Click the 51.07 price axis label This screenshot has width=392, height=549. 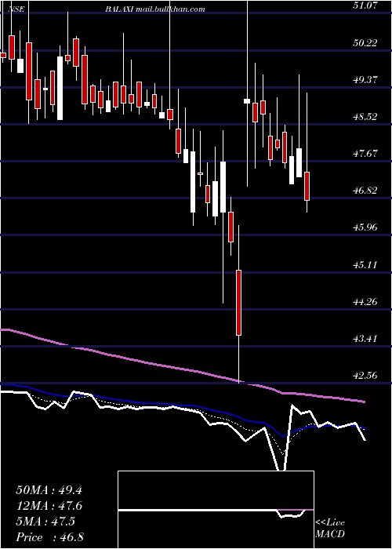[x=365, y=5]
